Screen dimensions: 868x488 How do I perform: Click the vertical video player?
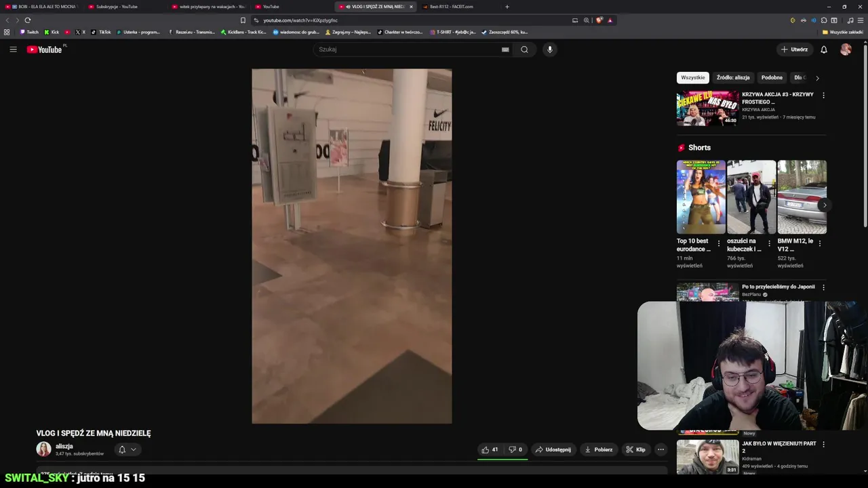click(352, 246)
